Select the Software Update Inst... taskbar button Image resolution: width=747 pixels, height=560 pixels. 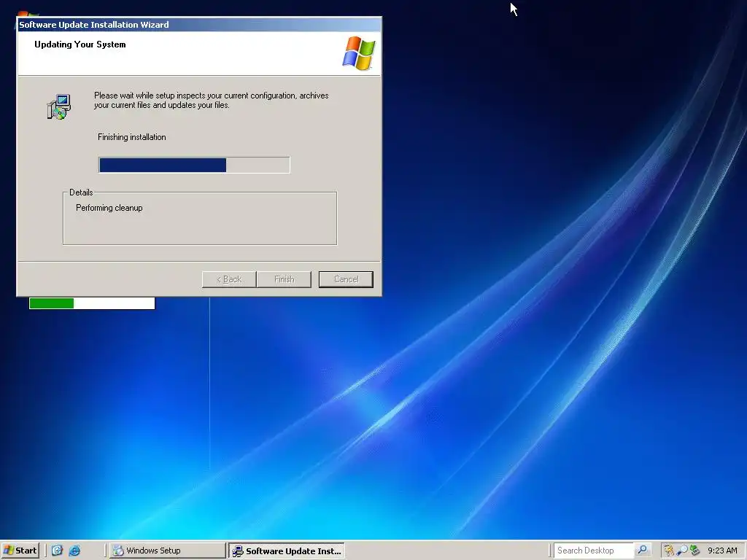(x=286, y=551)
